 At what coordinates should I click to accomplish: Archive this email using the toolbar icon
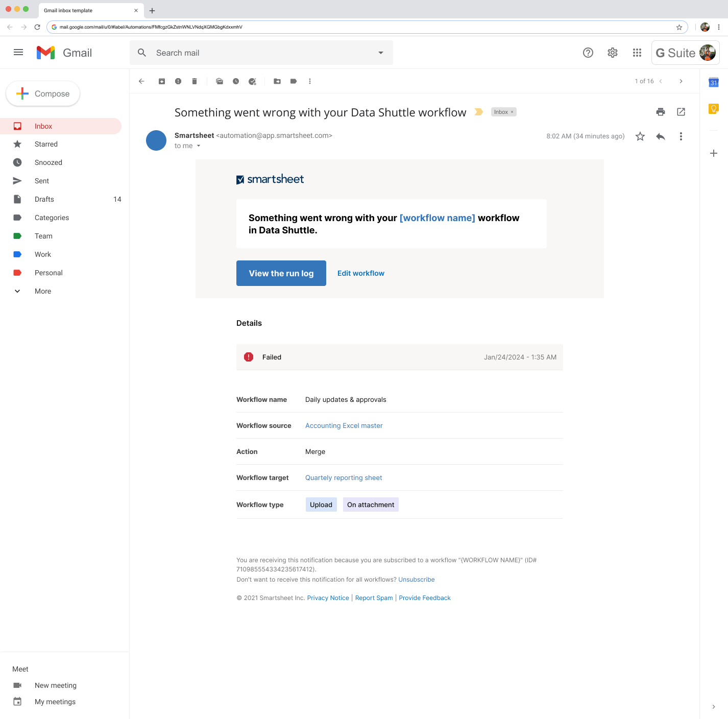[x=162, y=81]
